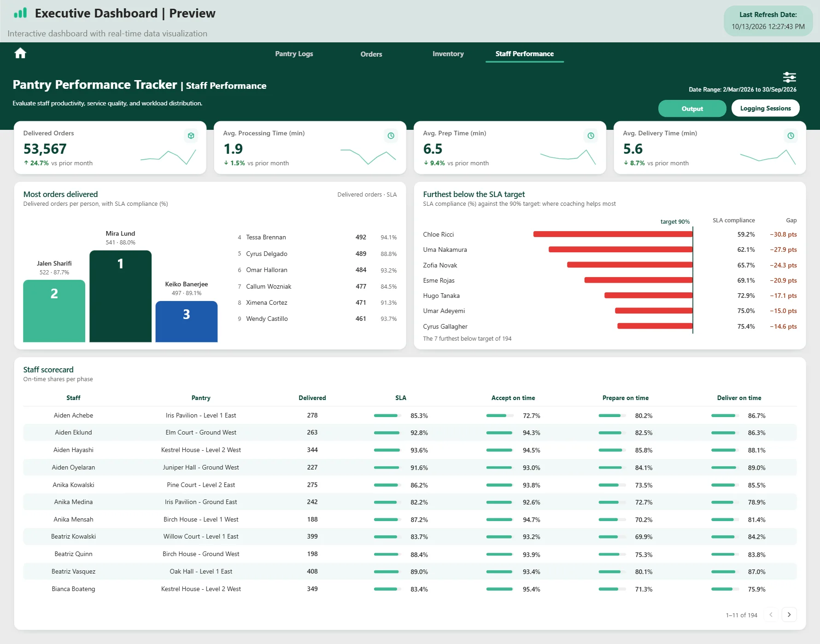Click the 1–11 of 194 pagination label

click(x=741, y=615)
